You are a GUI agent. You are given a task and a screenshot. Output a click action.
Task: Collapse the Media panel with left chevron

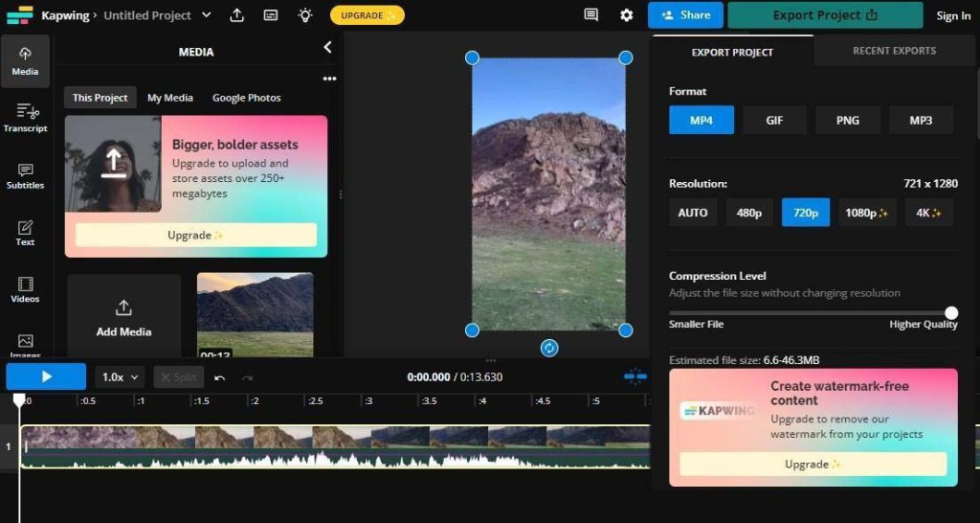click(x=327, y=47)
